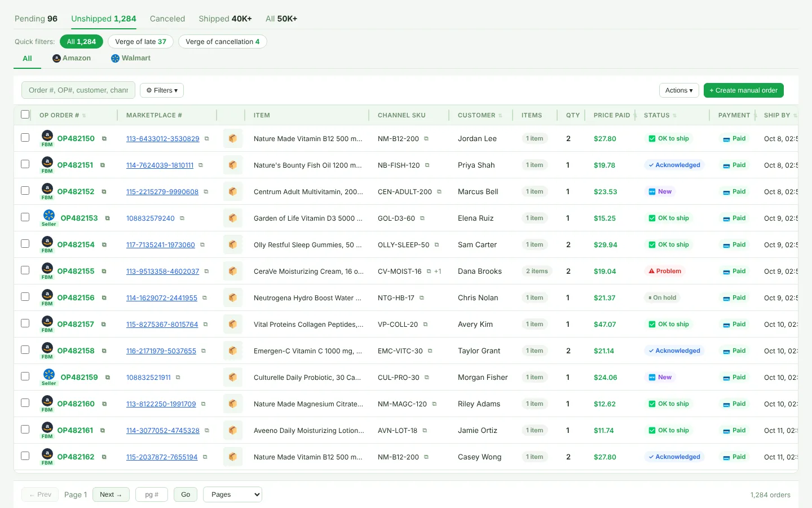812x508 pixels.
Task: Switch to the Pending 96 tab
Action: point(36,19)
